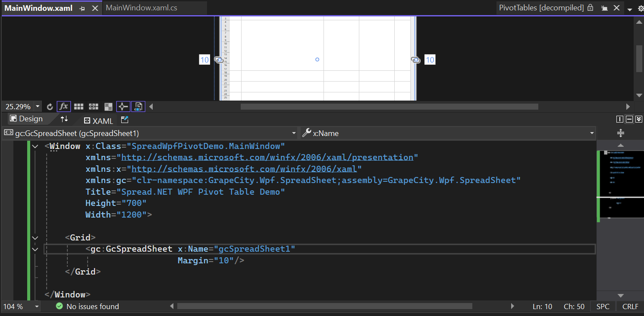Open the gc:GcSpreadSheet element dropdown
This screenshot has height=316, width=644.
[x=294, y=133]
